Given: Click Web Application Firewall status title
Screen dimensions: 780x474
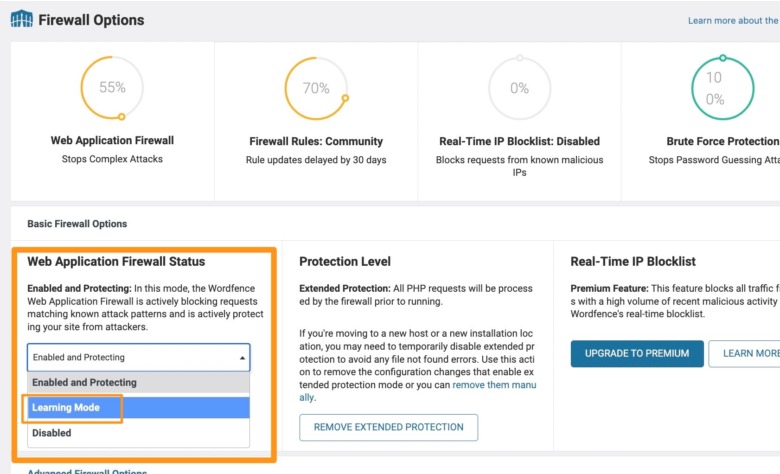Looking at the screenshot, I should pyautogui.click(x=116, y=262).
